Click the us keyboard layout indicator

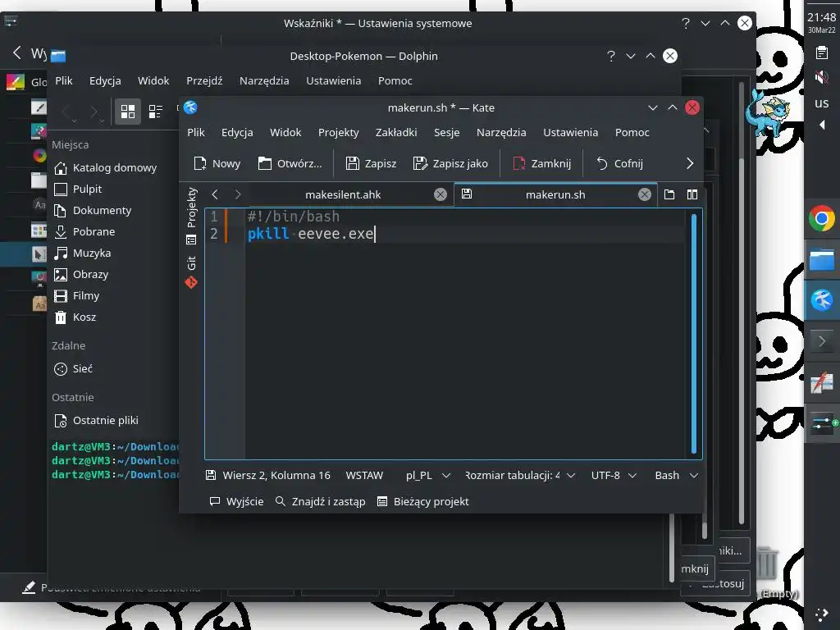point(822,103)
